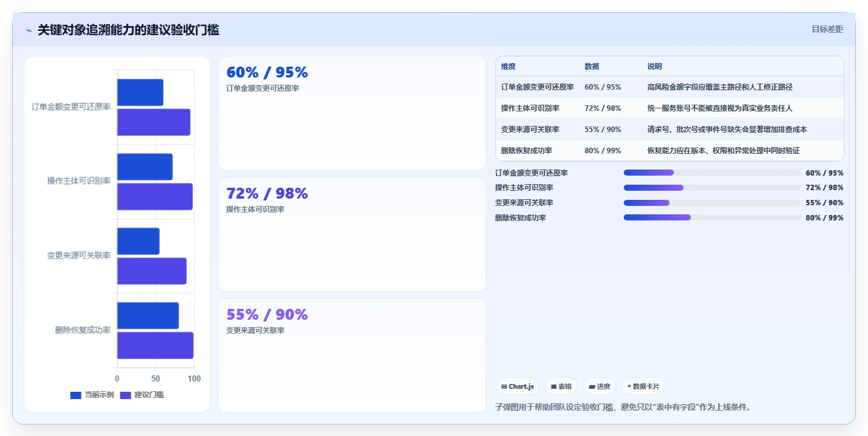Screen dimensions: 868x436
Task: Click the 变更来源可关联率 chart axis label
Action: (79, 256)
